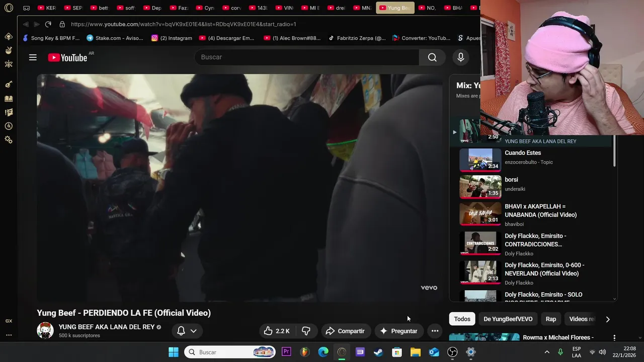Click the Preguntar button
644x362 pixels.
[398, 331]
